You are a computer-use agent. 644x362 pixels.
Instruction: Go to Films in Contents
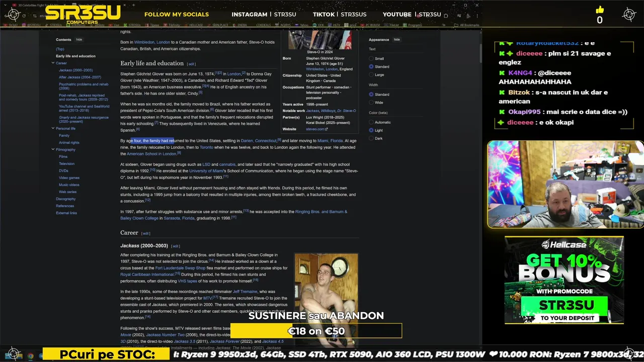63,156
